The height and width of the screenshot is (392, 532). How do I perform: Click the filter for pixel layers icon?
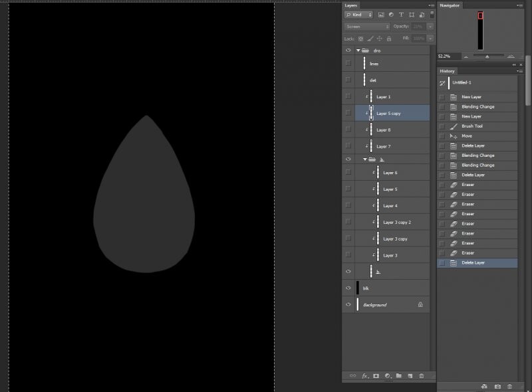pos(381,14)
